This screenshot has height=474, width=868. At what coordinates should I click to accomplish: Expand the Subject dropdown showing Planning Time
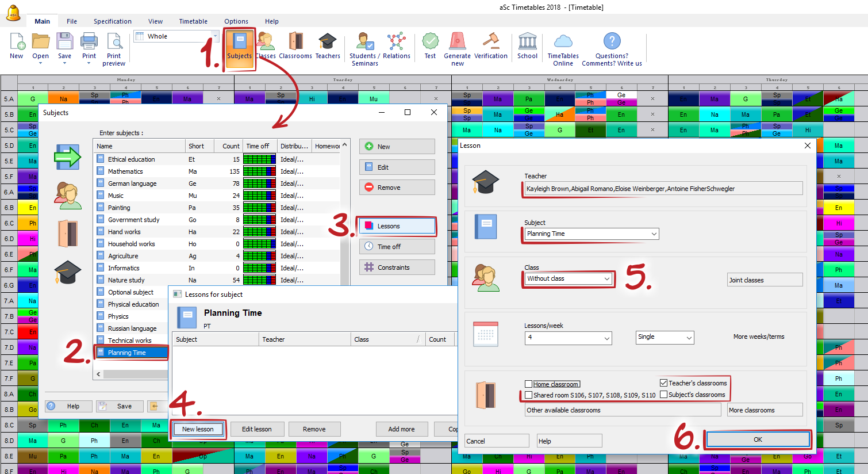click(x=654, y=234)
